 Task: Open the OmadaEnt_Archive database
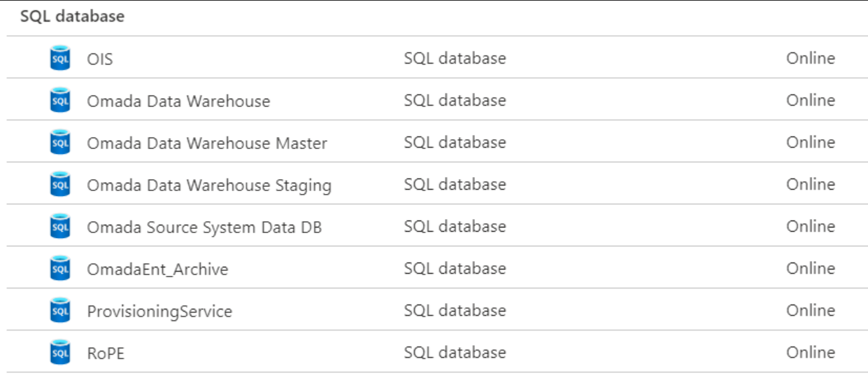157,269
